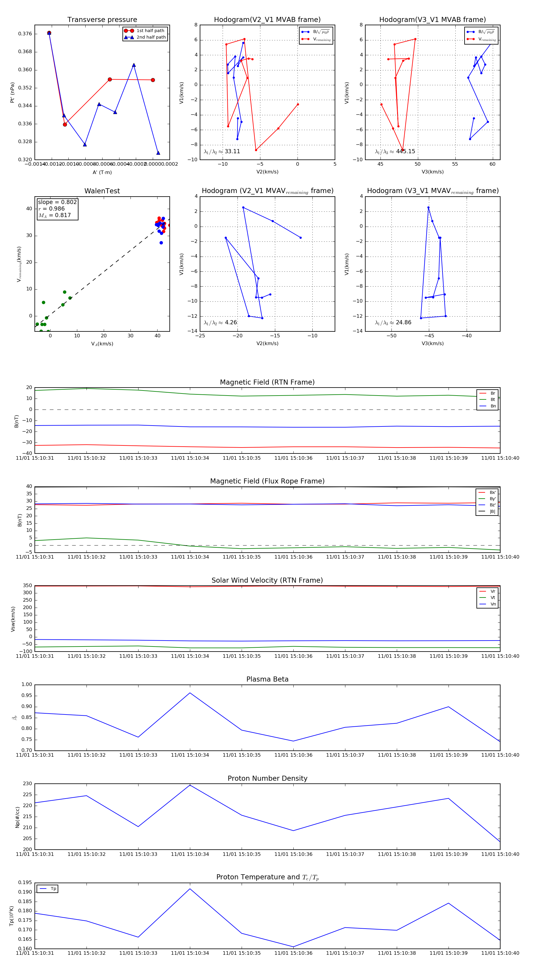Image resolution: width=535 pixels, height=980 pixels.
Task: Click the 'slope = 0.802' annotation
Action: 57,202
